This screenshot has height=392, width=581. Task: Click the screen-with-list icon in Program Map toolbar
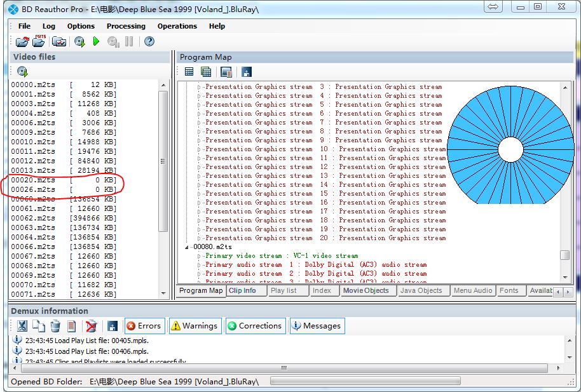[226, 72]
